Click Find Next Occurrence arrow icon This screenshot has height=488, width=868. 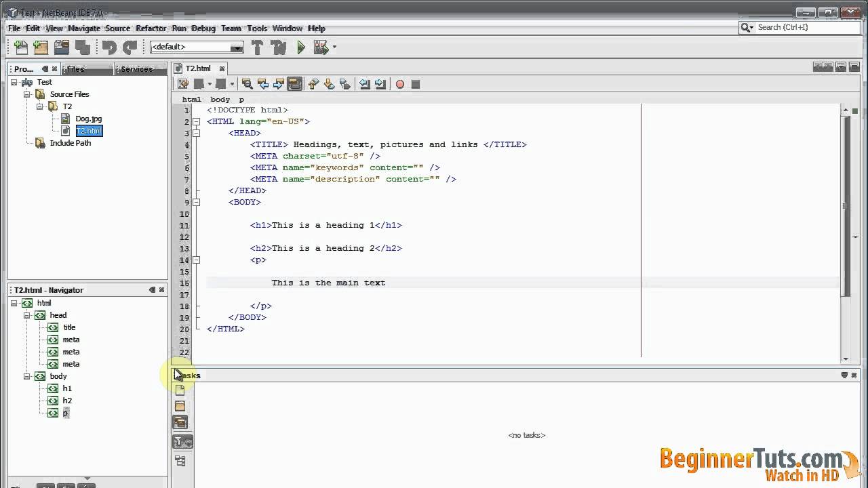coord(278,84)
